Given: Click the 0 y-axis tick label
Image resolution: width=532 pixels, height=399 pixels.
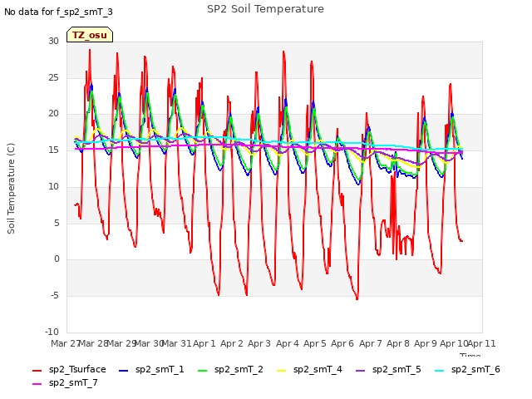Looking at the screenshot, I should [x=57, y=259].
